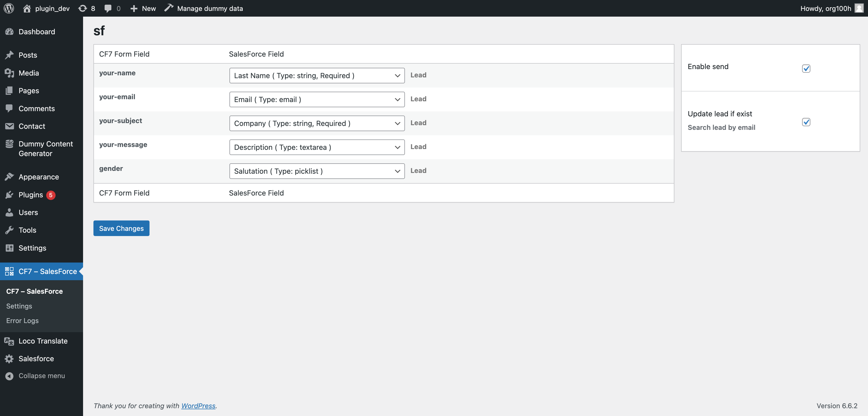
Task: Click the user avatar next to Howdy
Action: (x=859, y=8)
